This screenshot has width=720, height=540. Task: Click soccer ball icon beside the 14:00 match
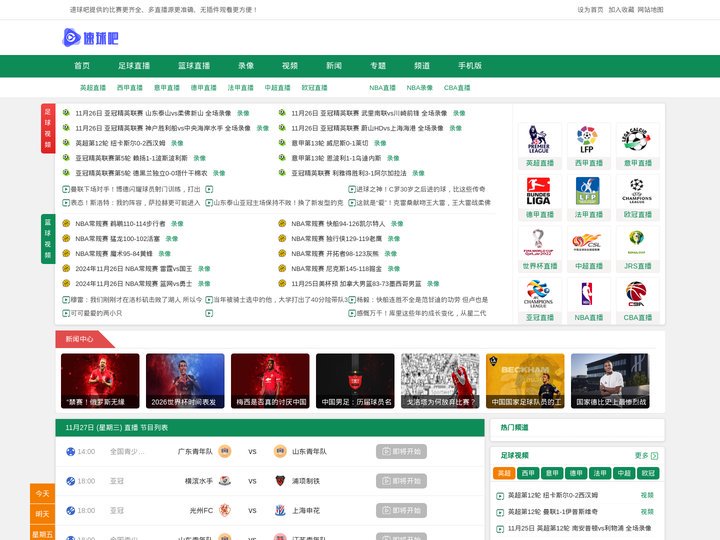[70, 451]
